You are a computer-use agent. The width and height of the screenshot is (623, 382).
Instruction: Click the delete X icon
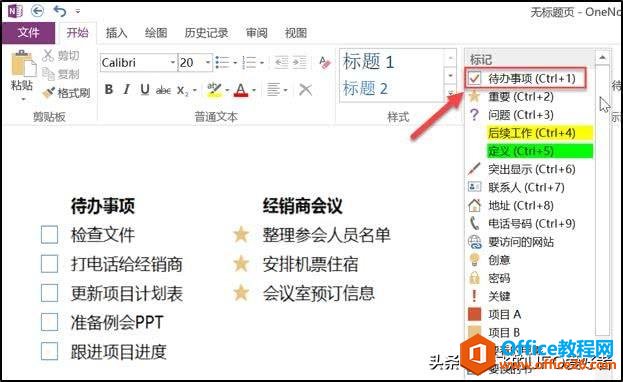(x=305, y=89)
